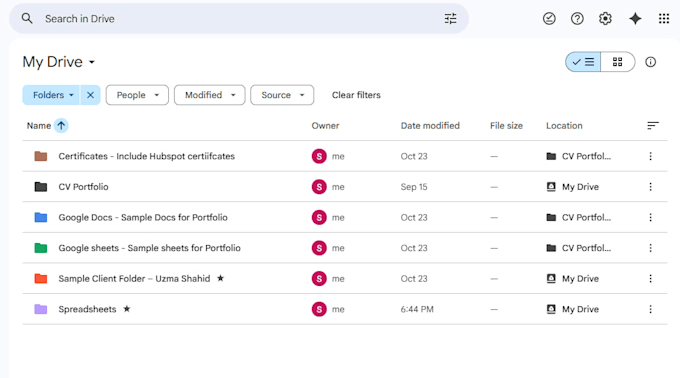Select 'Sample Client Folder – Uzma Shahid' name

(134, 278)
